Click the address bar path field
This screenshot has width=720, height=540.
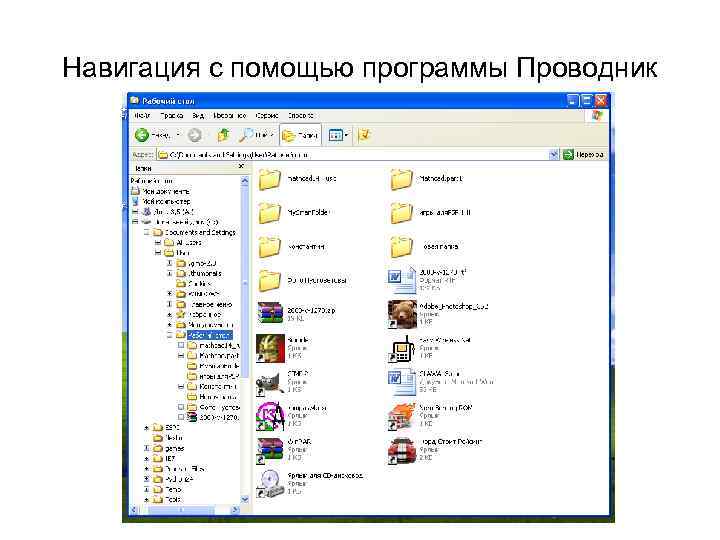(x=353, y=155)
